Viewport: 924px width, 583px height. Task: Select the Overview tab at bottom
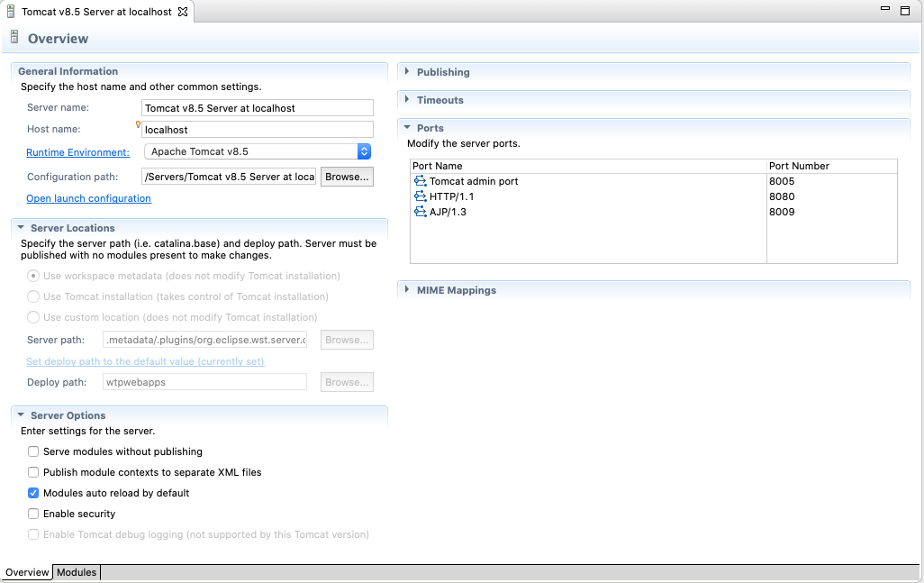[x=27, y=572]
